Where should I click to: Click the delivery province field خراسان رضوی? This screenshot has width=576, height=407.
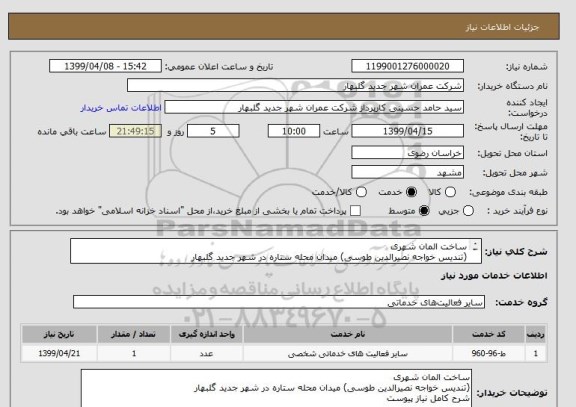point(407,152)
